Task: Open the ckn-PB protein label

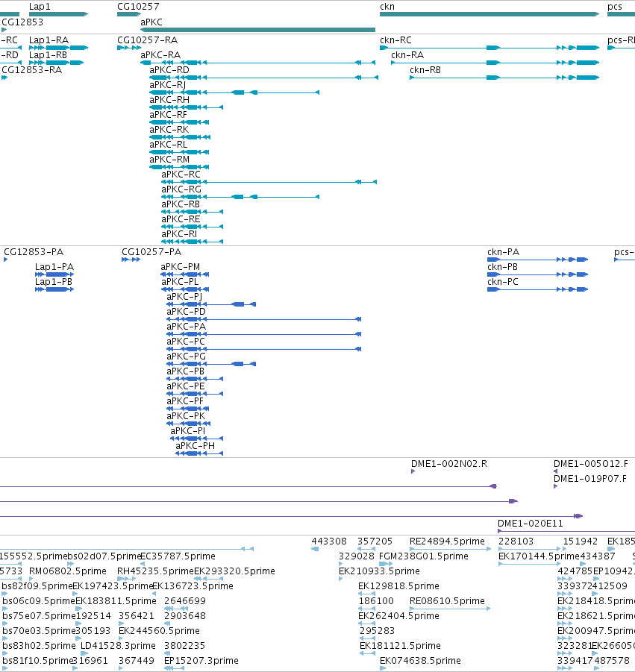Action: 502,266
